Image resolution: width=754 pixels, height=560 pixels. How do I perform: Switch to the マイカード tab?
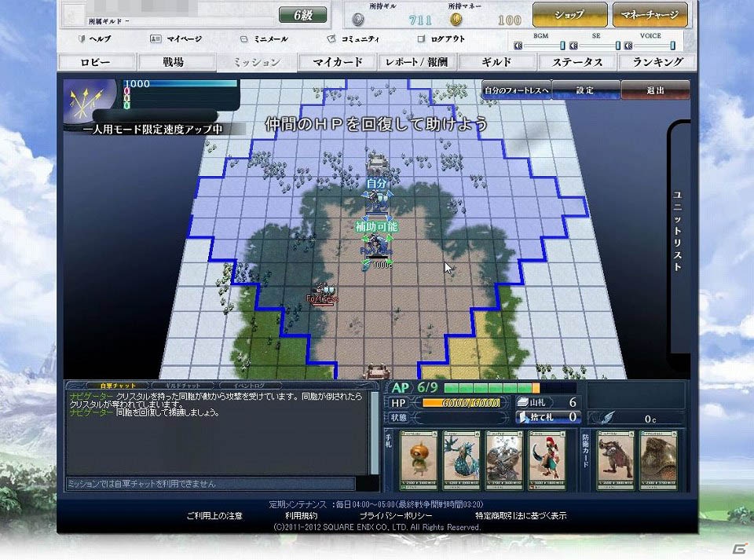coord(337,62)
